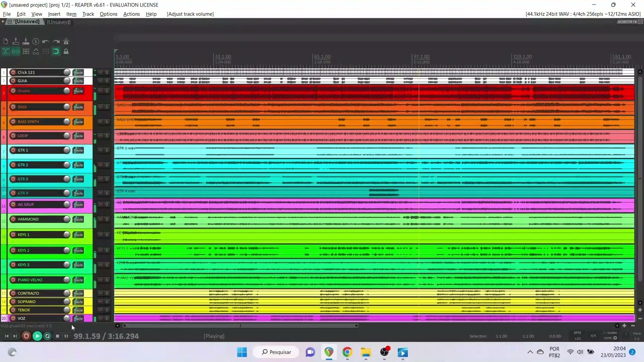Screen dimensions: 644x362
Task: Select the TENOR track name
Action: click(24, 310)
